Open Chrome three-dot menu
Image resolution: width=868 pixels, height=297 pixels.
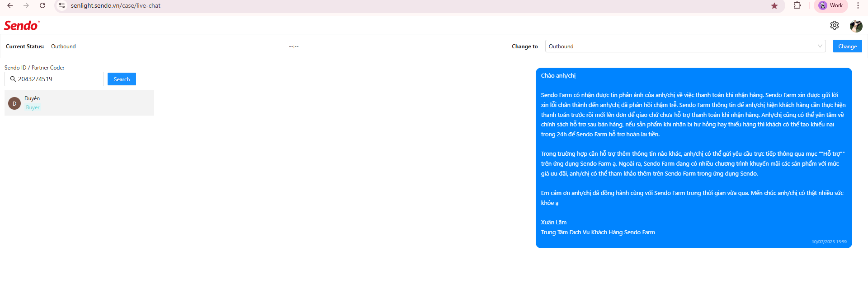point(858,5)
